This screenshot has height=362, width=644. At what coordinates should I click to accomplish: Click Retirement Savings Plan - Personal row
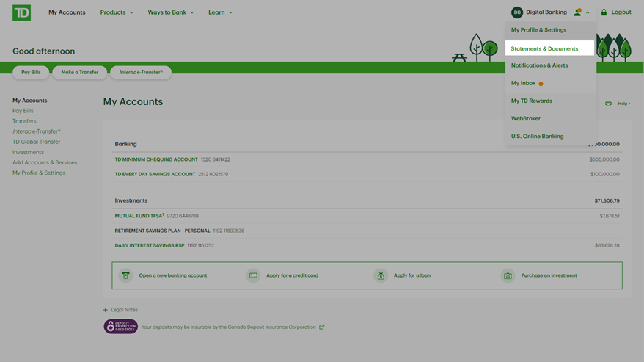click(367, 231)
